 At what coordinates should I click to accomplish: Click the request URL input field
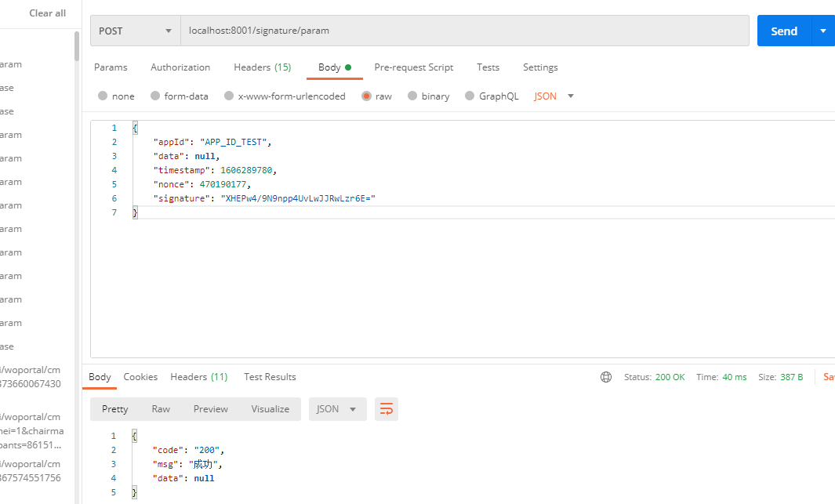click(465, 31)
